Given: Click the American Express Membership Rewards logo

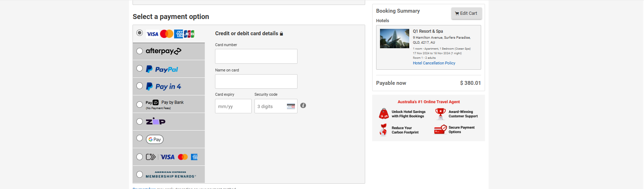Looking at the screenshot, I should pos(171,175).
